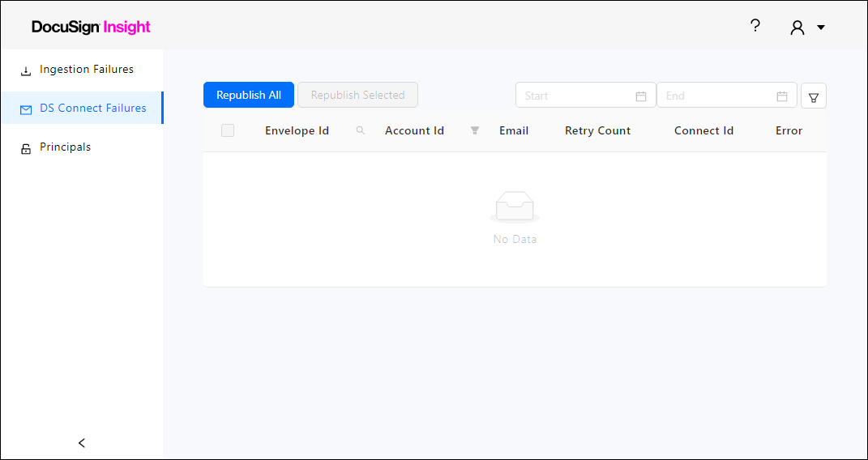
Task: Open Ingestion Failures page
Action: tap(86, 70)
